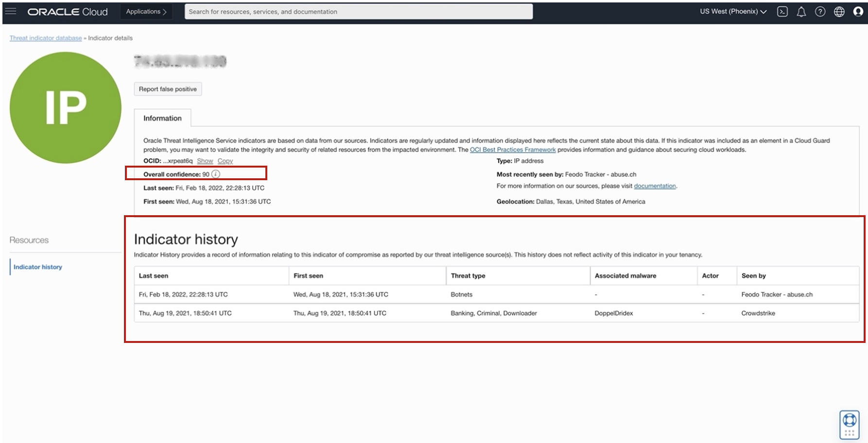Click the overall confidence info icon
868x443 pixels.
(x=216, y=174)
